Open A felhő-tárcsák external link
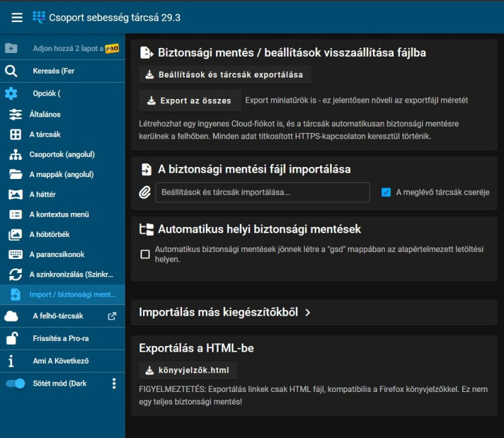 pyautogui.click(x=112, y=316)
